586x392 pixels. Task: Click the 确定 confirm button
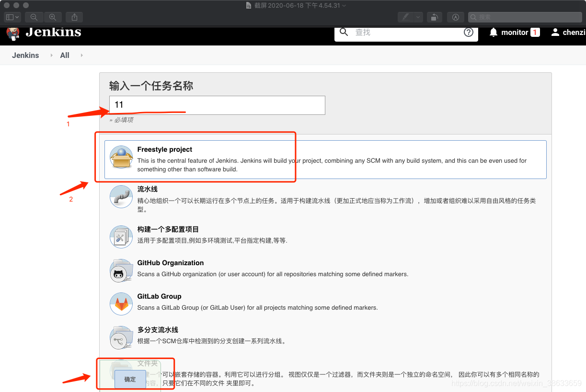point(130,379)
